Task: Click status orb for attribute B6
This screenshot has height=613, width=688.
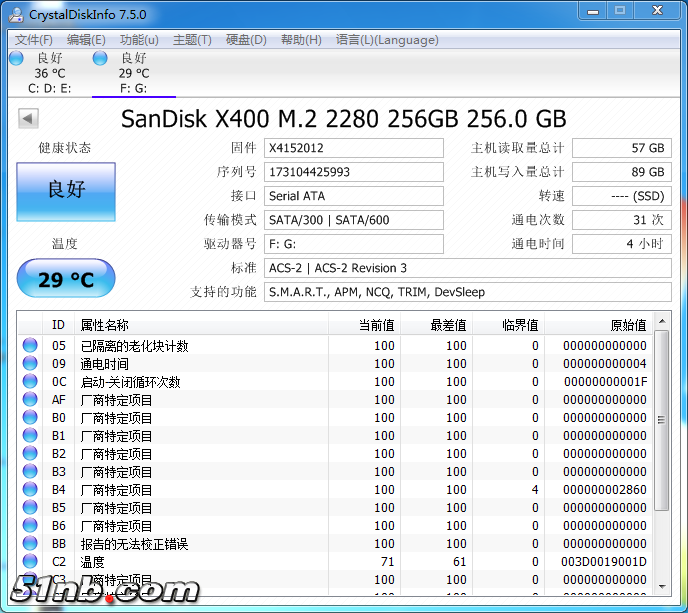Action: coord(30,525)
